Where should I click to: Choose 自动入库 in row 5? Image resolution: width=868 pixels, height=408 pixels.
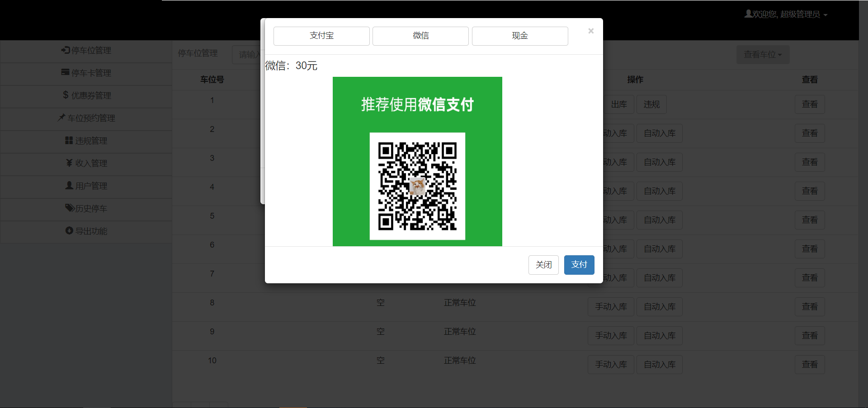[x=660, y=220]
